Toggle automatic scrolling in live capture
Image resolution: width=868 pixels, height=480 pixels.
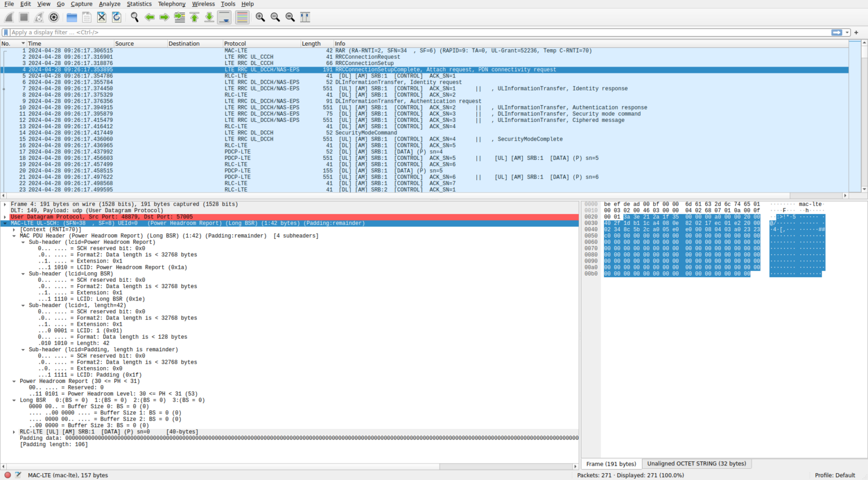tap(224, 17)
